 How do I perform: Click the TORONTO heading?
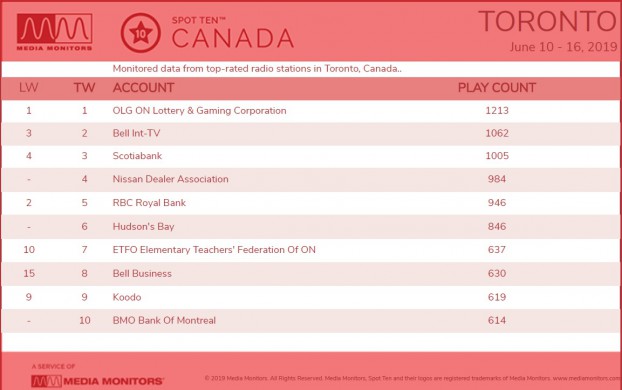tap(548, 21)
